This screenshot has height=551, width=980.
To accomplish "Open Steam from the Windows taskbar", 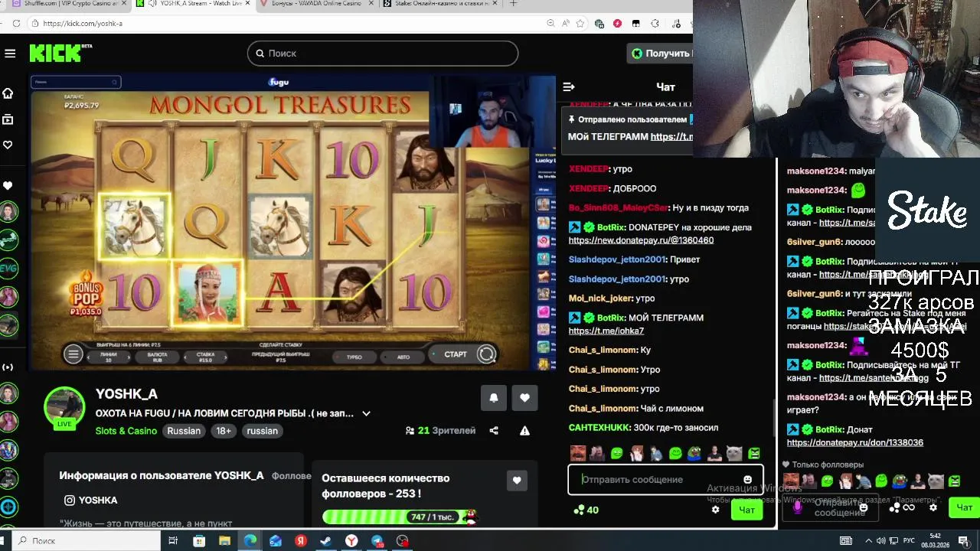I will [326, 541].
